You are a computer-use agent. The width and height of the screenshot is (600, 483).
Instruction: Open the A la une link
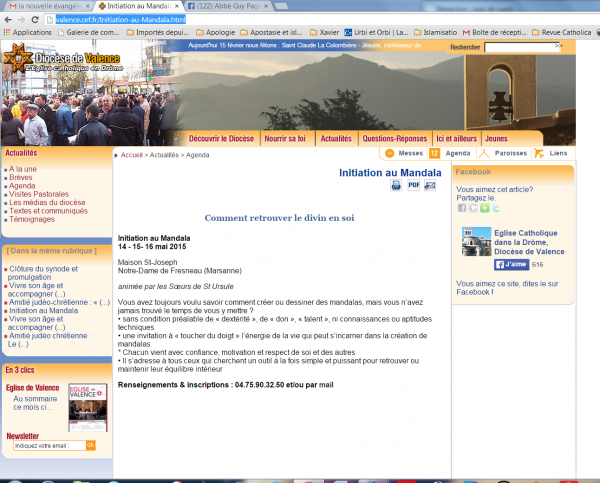23,169
